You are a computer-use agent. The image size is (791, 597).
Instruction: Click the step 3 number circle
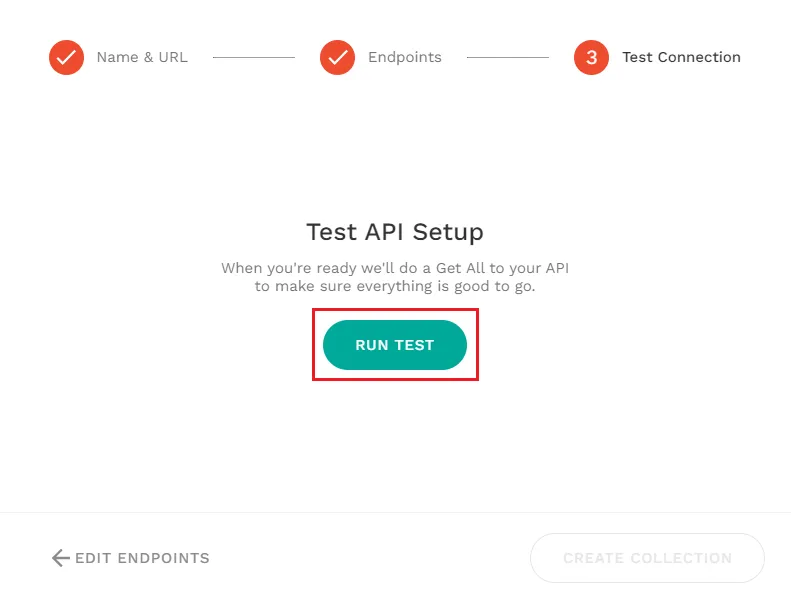click(x=591, y=58)
